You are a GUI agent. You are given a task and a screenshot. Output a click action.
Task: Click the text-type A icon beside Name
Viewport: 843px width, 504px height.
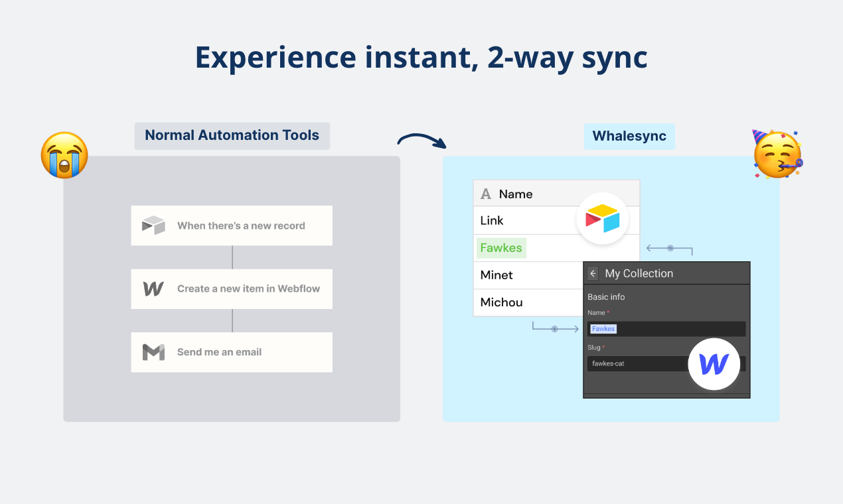coord(486,194)
